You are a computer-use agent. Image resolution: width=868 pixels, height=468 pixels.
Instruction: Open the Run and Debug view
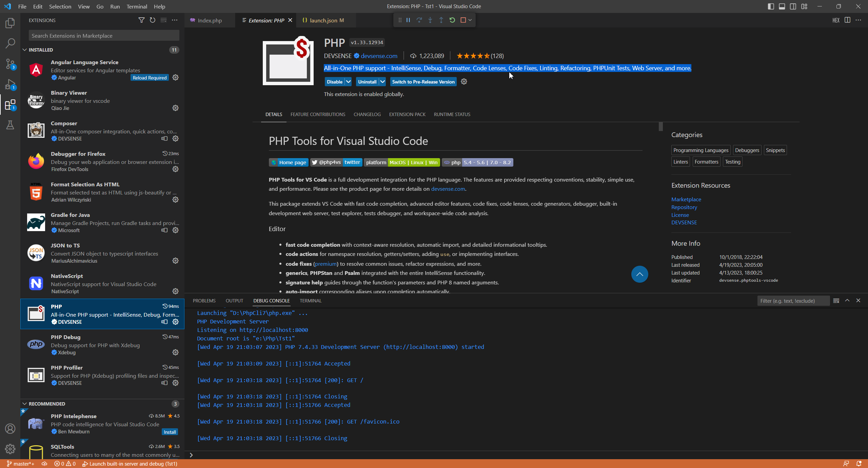tap(10, 84)
